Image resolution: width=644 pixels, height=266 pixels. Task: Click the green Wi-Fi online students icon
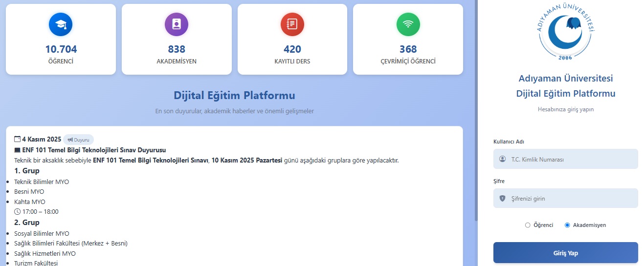408,24
